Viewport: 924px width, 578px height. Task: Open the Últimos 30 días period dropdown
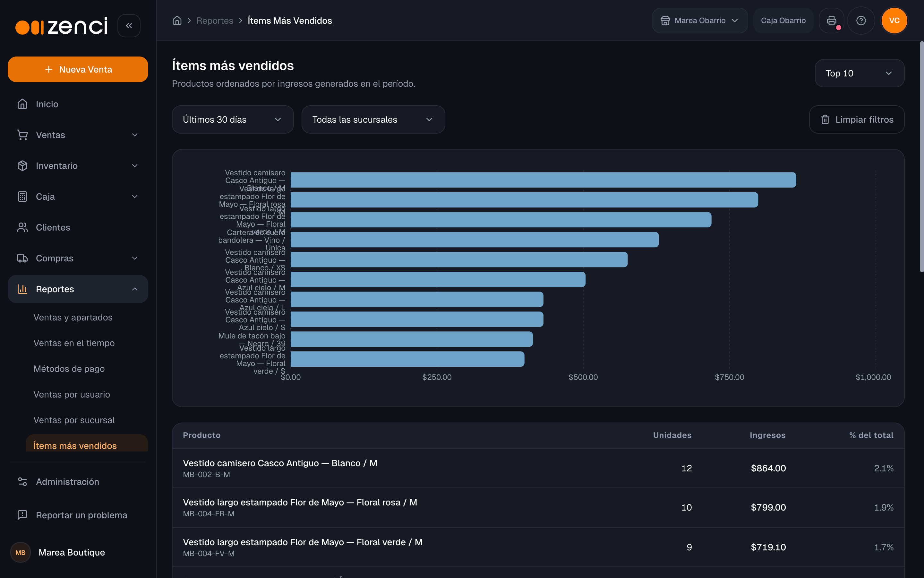233,120
